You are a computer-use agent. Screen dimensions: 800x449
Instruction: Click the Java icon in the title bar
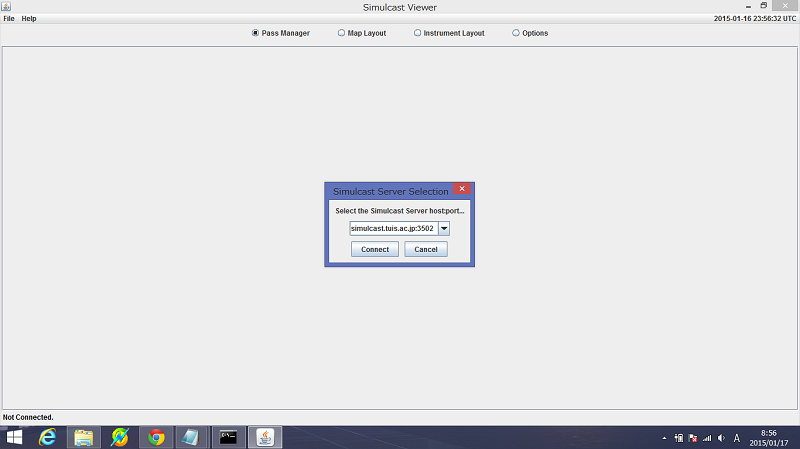tap(6, 6)
